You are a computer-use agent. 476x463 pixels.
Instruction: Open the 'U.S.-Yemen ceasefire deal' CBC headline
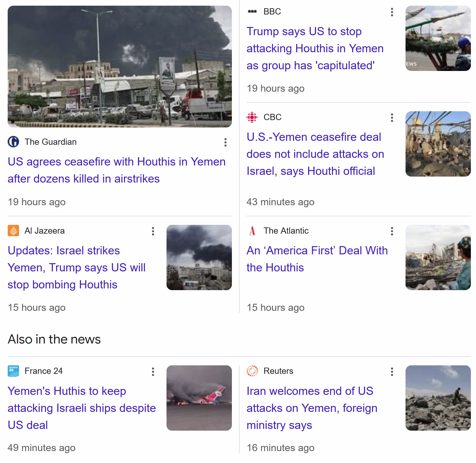315,154
